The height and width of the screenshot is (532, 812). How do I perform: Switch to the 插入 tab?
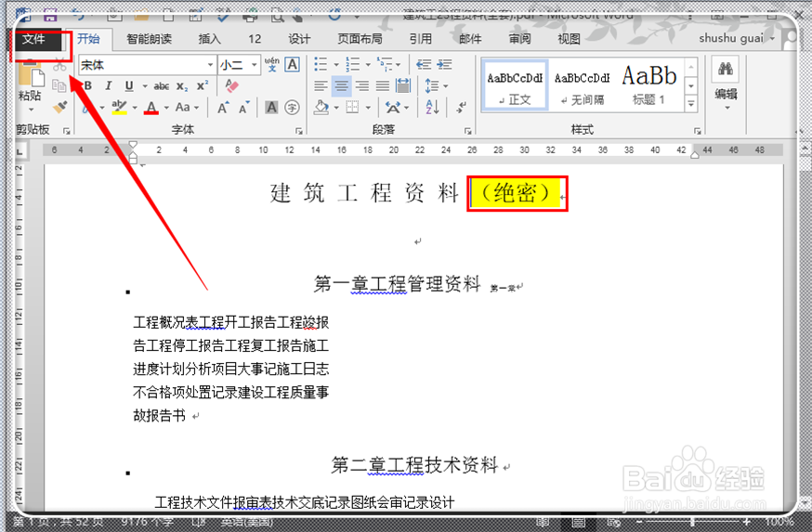[x=209, y=39]
